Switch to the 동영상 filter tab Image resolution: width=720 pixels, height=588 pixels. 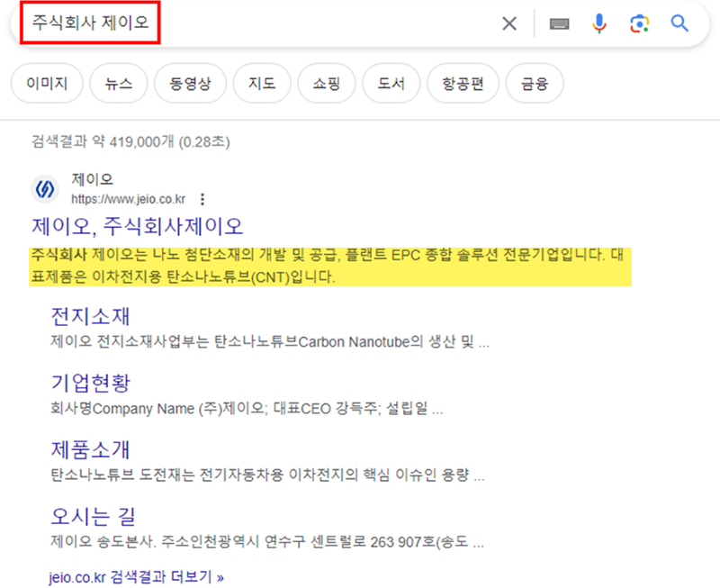click(190, 84)
